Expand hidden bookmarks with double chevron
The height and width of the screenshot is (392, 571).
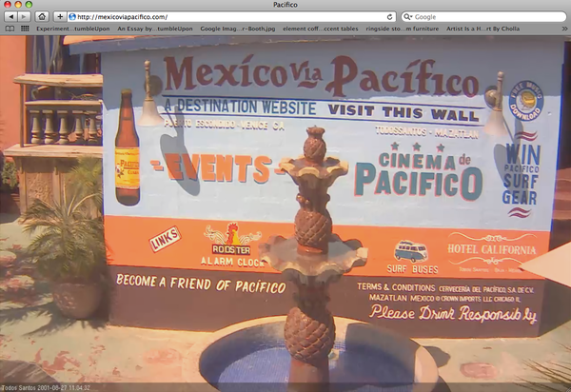[564, 29]
